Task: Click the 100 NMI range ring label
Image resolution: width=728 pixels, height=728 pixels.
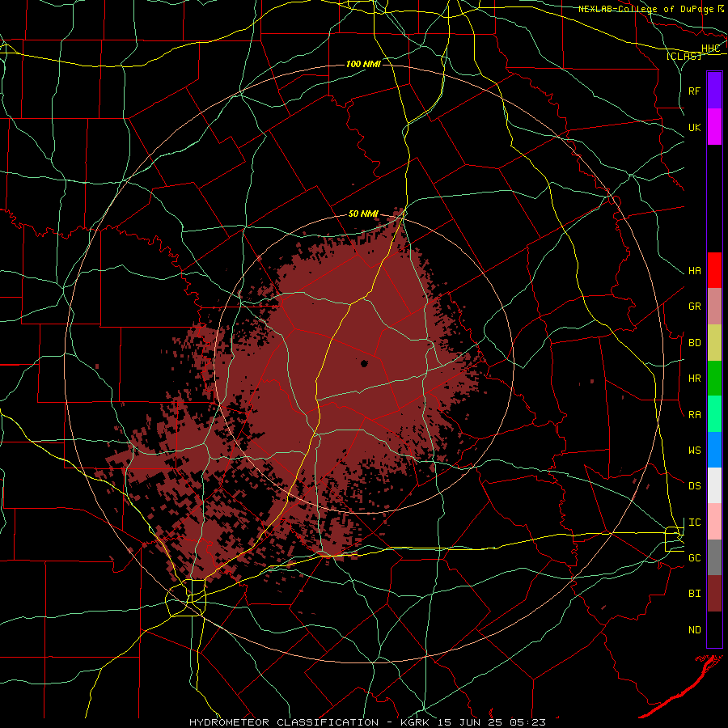Action: click(363, 64)
